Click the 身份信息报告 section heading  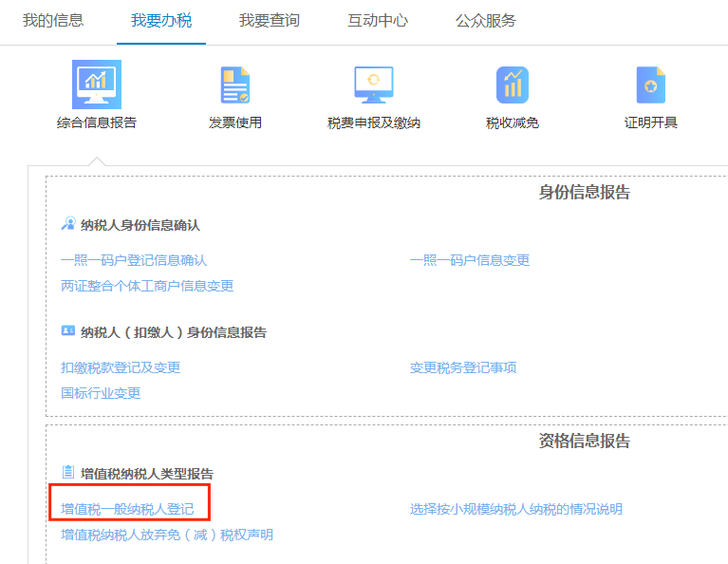[x=585, y=192]
